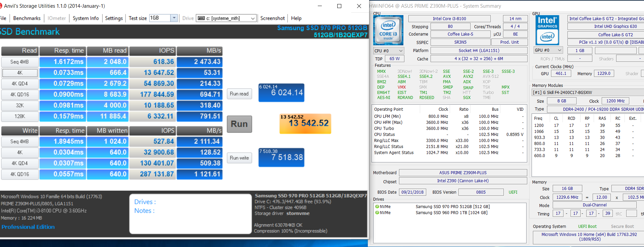Viewport: 644px width, 247px height.
Task: Select the Seq 4MB read test
Action: point(19,62)
